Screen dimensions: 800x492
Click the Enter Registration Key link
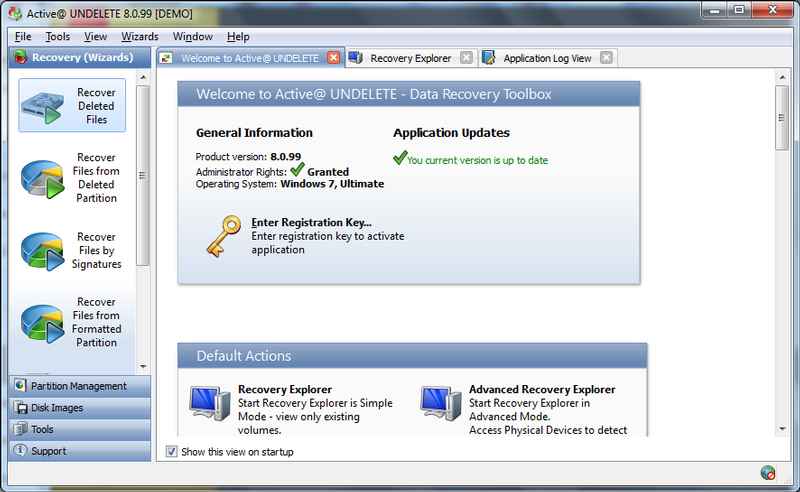click(311, 222)
